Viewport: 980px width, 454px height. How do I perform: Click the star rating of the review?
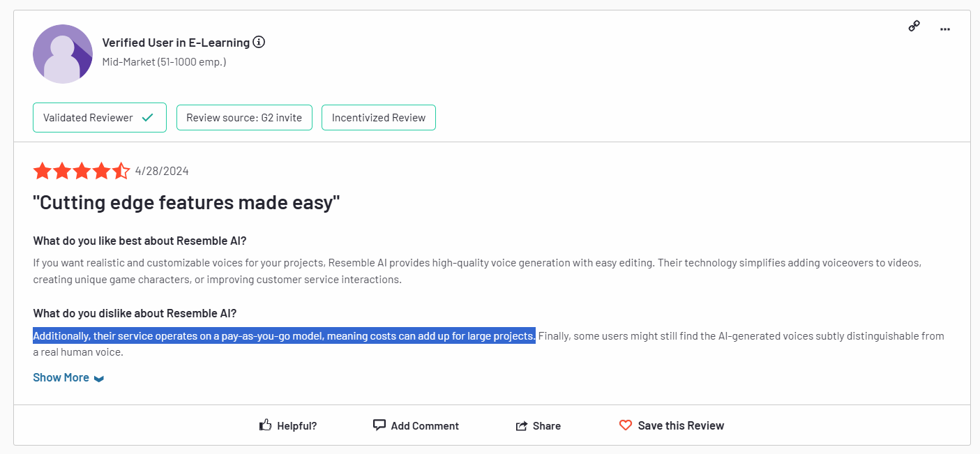tap(81, 171)
